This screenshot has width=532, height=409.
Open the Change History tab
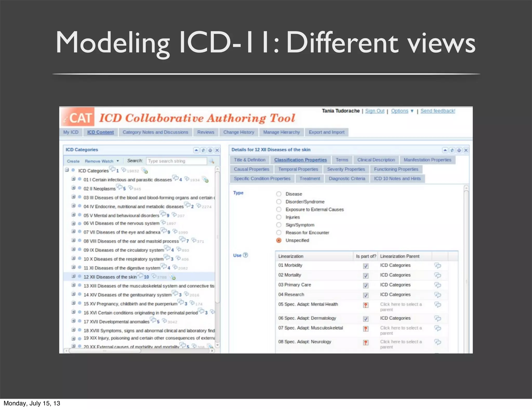pos(239,132)
